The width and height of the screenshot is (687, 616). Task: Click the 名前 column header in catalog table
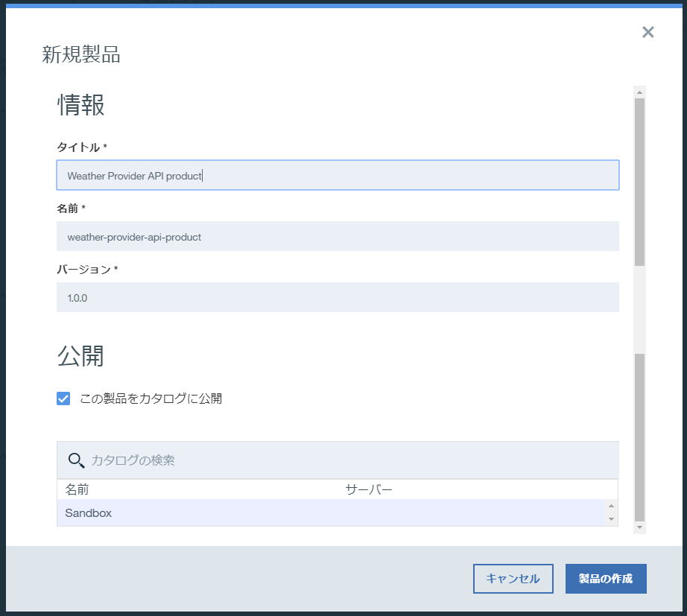(77, 489)
